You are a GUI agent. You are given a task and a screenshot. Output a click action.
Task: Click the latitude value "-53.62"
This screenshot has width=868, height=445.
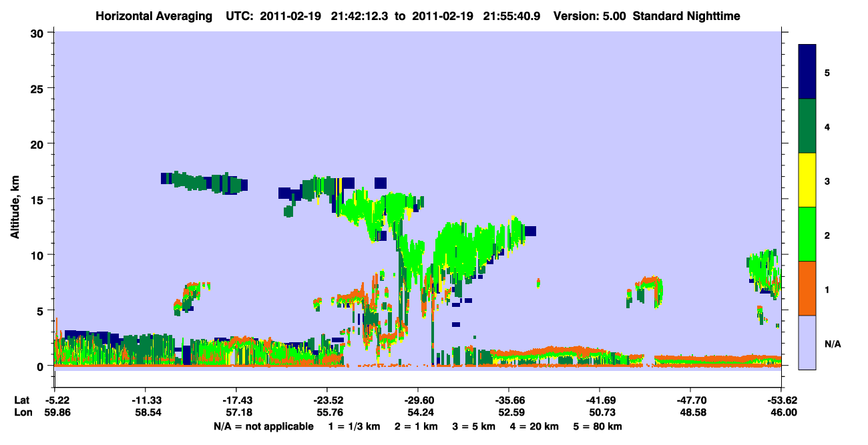pyautogui.click(x=781, y=400)
